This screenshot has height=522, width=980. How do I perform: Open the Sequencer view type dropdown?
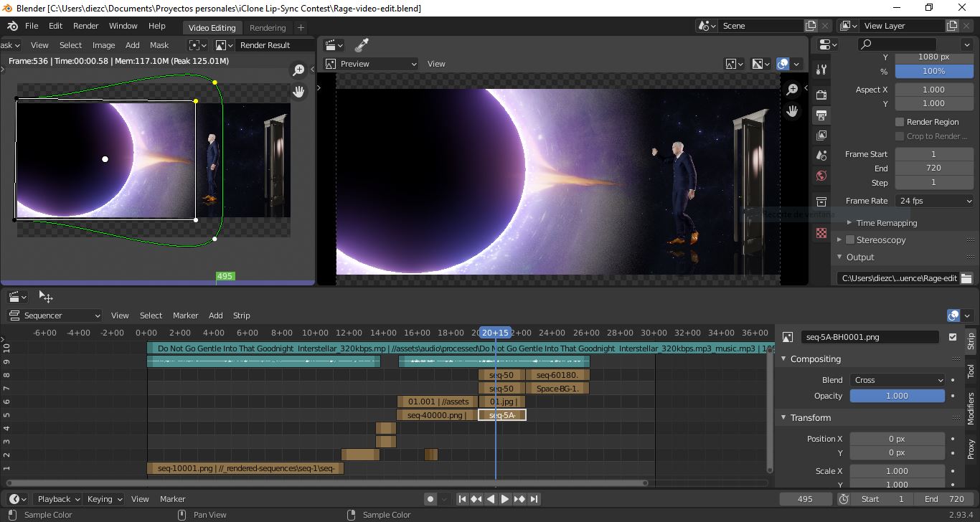tap(55, 315)
